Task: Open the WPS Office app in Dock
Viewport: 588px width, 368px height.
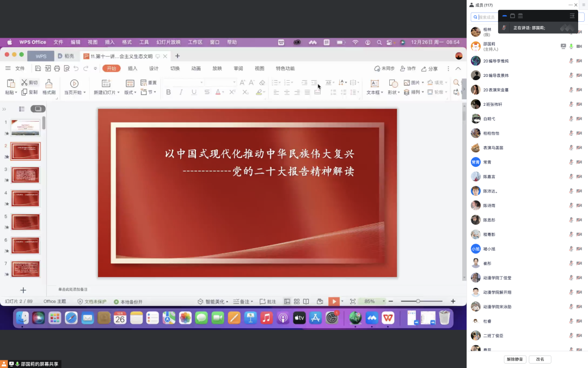Action: point(388,318)
